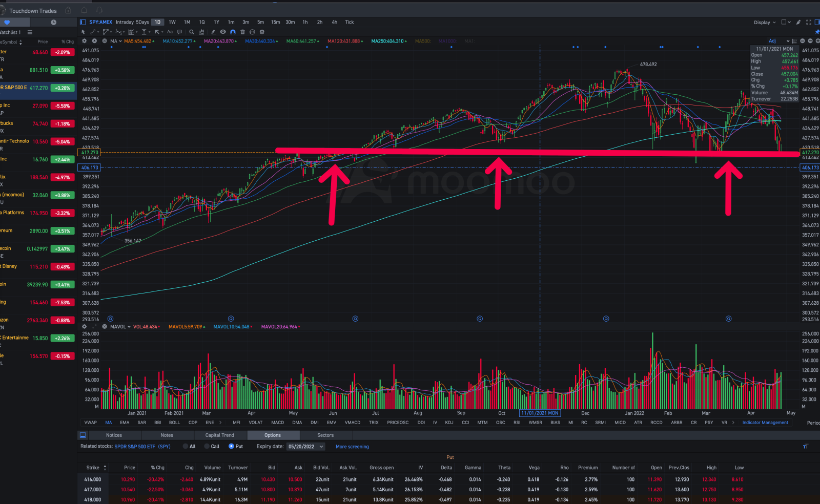The width and height of the screenshot is (820, 504).
Task: Open the Capital Trend tab
Action: pyautogui.click(x=219, y=435)
